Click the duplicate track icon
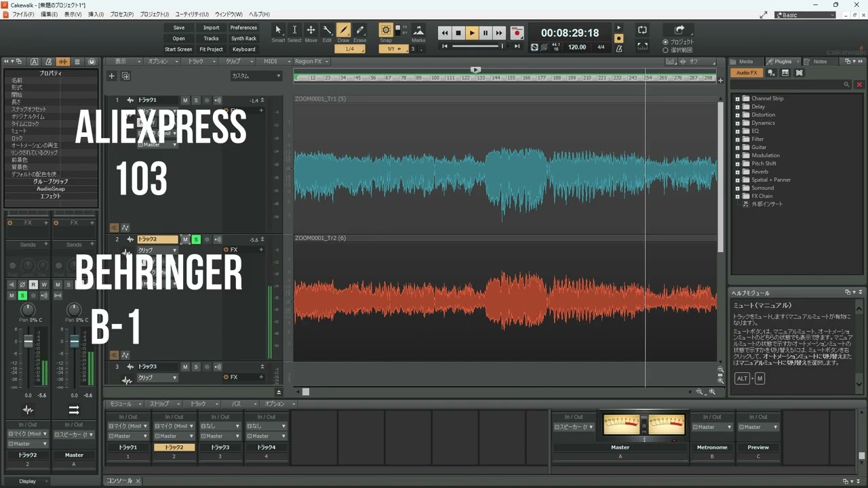This screenshot has height=488, width=868. (125, 76)
